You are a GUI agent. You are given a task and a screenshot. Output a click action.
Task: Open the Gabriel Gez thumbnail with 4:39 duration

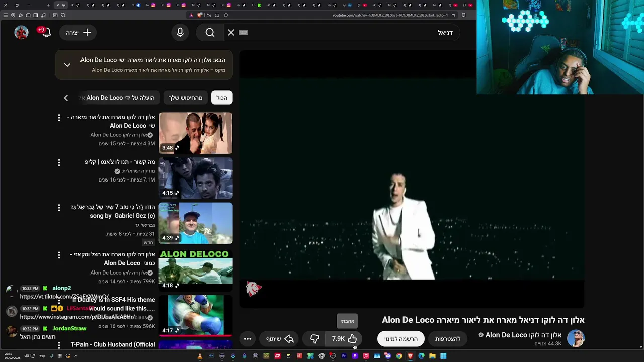pos(196,223)
